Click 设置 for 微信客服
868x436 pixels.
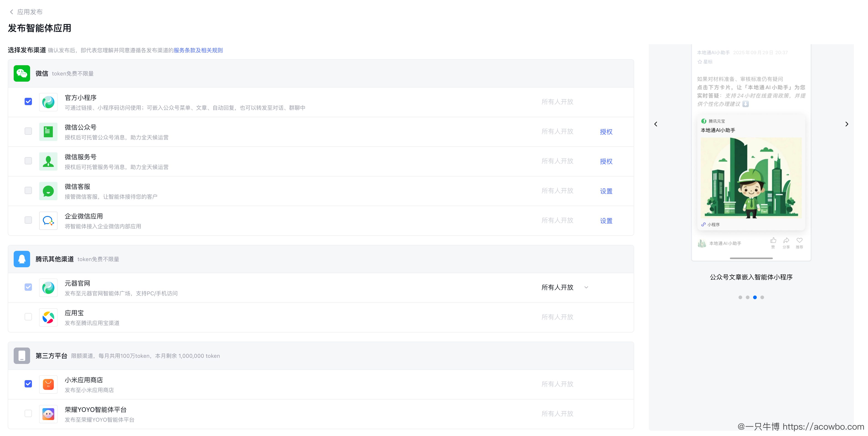tap(606, 191)
